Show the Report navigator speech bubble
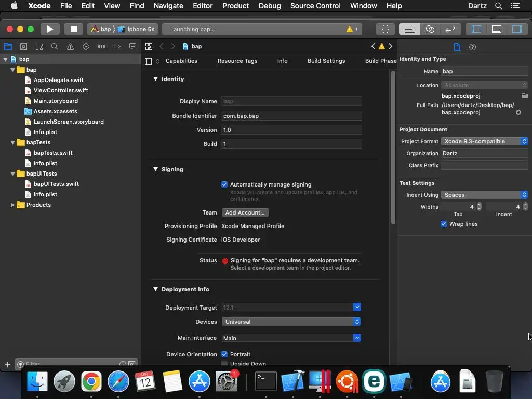This screenshot has height=399, width=532. [132, 46]
